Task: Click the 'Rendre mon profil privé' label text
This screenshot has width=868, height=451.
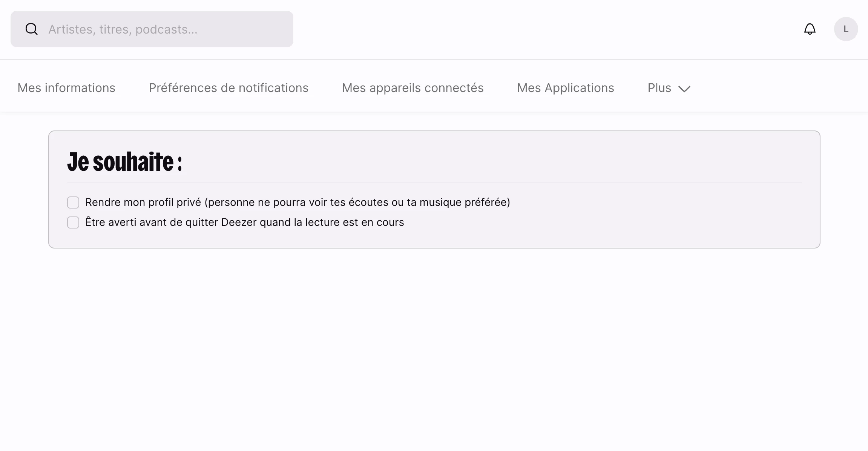Action: (143, 202)
